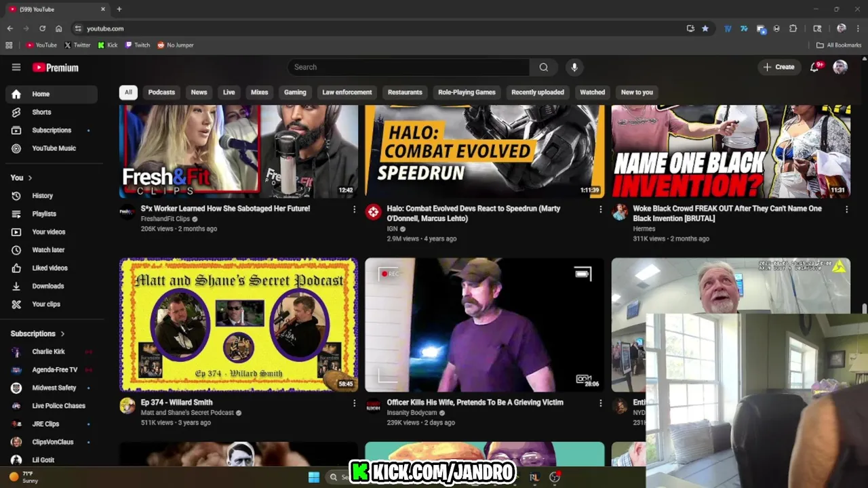Select the All filter chip
Image resolution: width=868 pixels, height=488 pixels.
[x=128, y=92]
